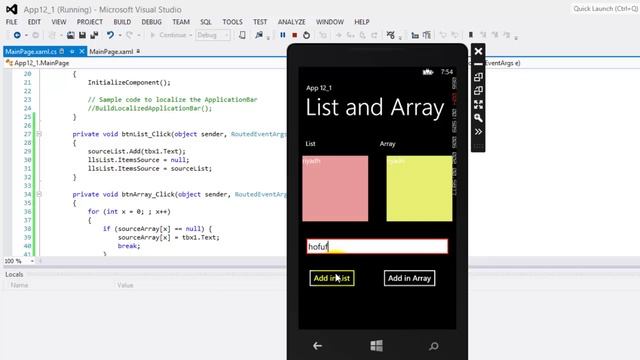Close the MainPage.xaml.cs tab
640x360 pixels.
coord(82,51)
